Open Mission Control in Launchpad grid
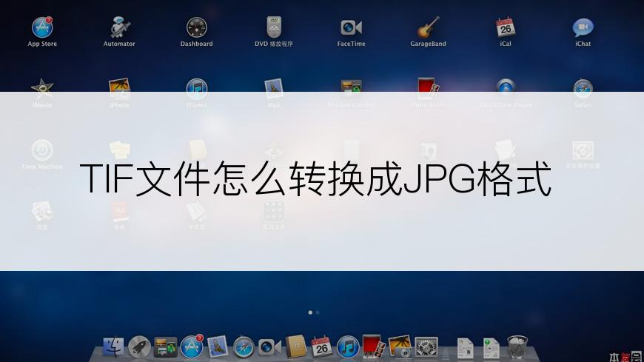Viewport: 644px width, 362px height. (x=351, y=88)
